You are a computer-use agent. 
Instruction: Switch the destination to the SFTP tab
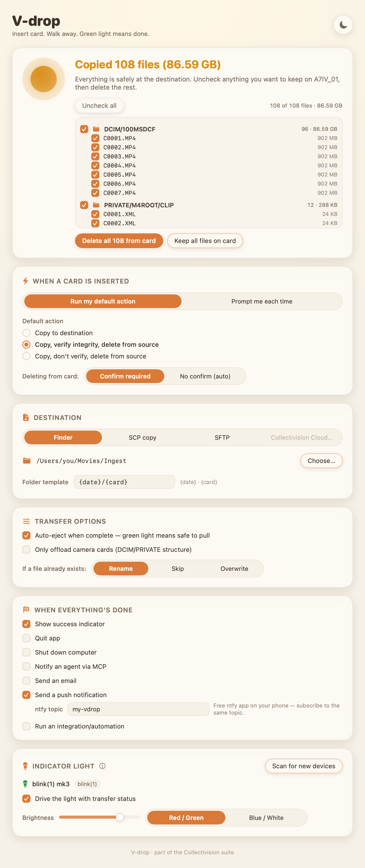point(222,437)
